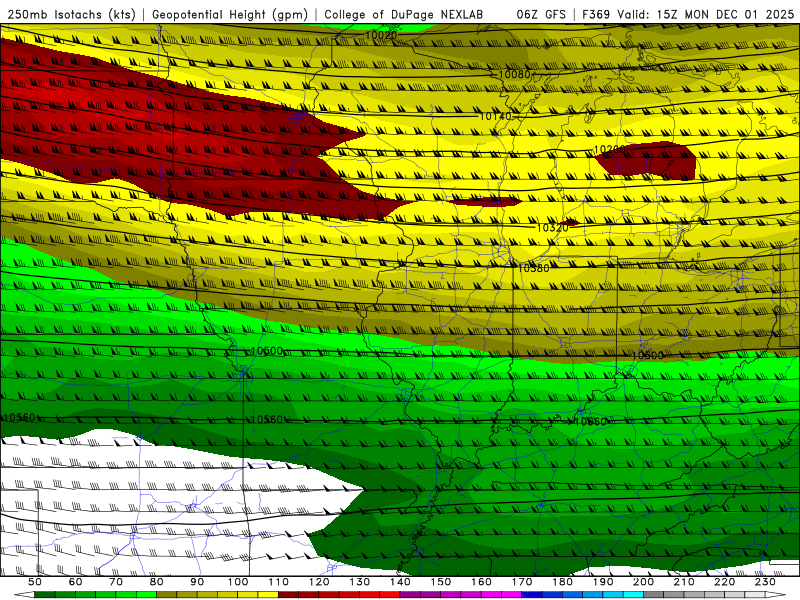The width and height of the screenshot is (800, 600).
Task: Click legend value 80 on the color scale
Action: pyautogui.click(x=157, y=582)
